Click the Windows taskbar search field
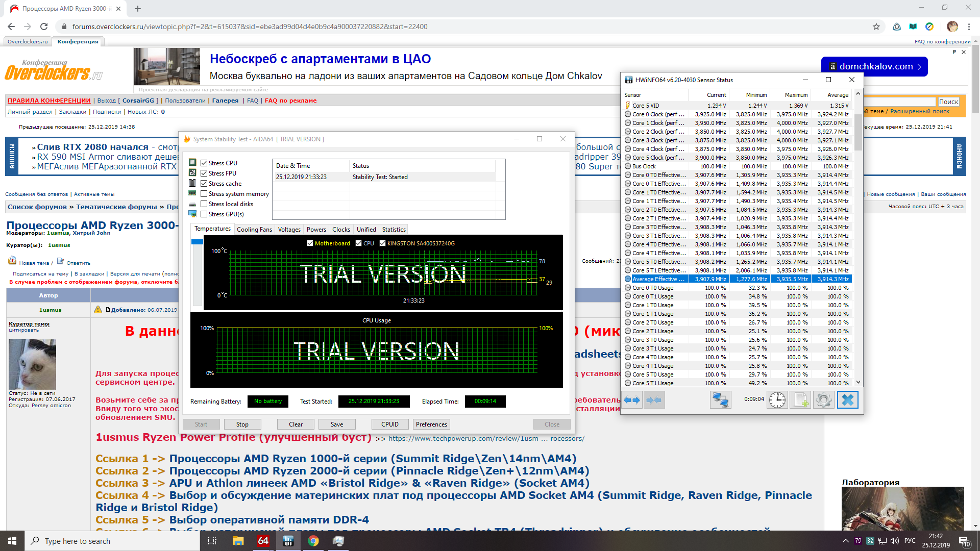Image resolution: width=980 pixels, height=551 pixels. click(x=112, y=541)
